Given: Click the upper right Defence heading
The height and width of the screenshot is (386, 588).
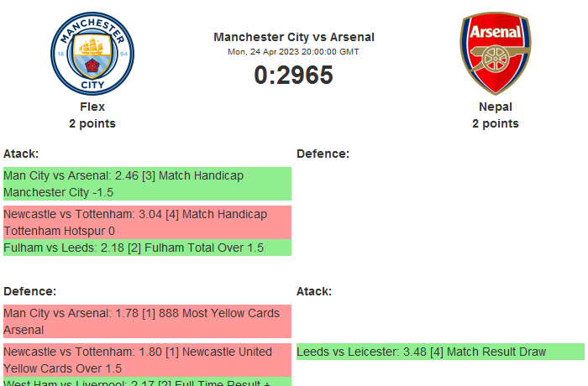Looking at the screenshot, I should pyautogui.click(x=323, y=154).
